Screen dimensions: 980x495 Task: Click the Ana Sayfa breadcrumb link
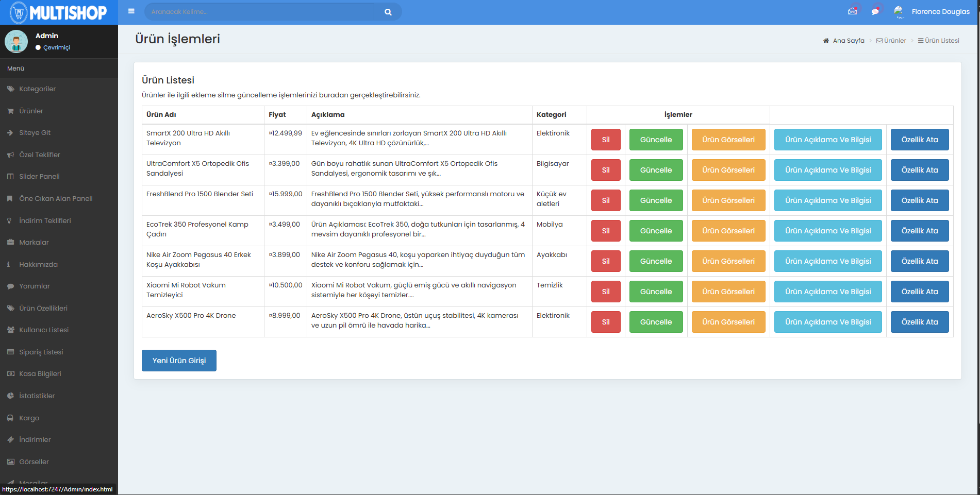tap(848, 41)
